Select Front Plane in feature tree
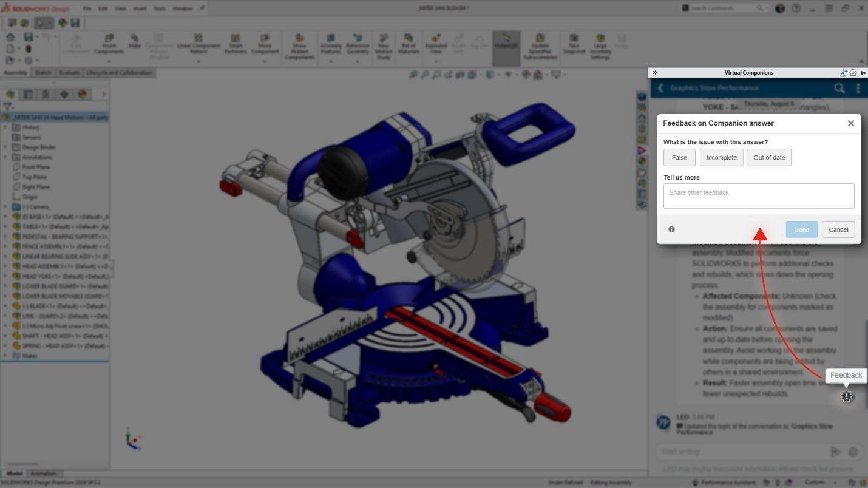868x488 pixels. (x=32, y=167)
